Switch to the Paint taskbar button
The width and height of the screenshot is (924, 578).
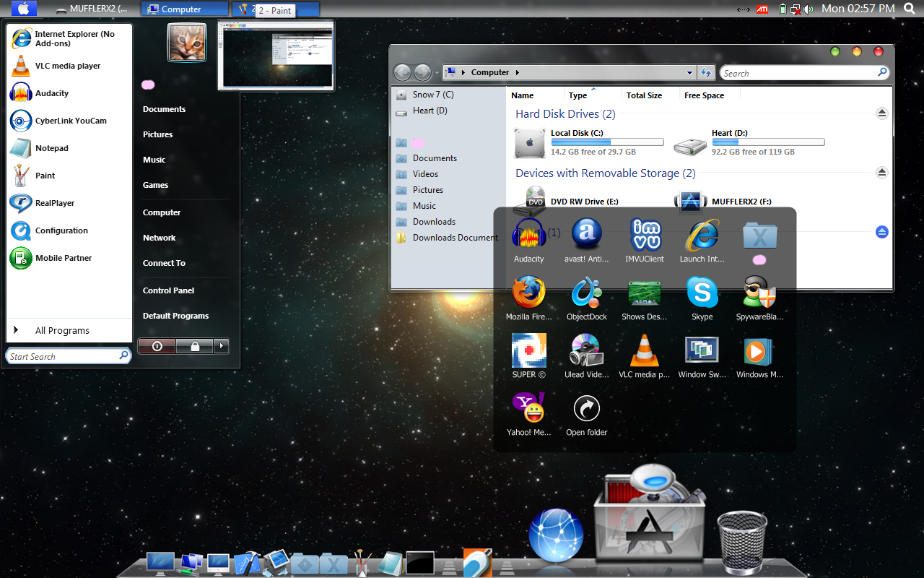click(x=275, y=9)
